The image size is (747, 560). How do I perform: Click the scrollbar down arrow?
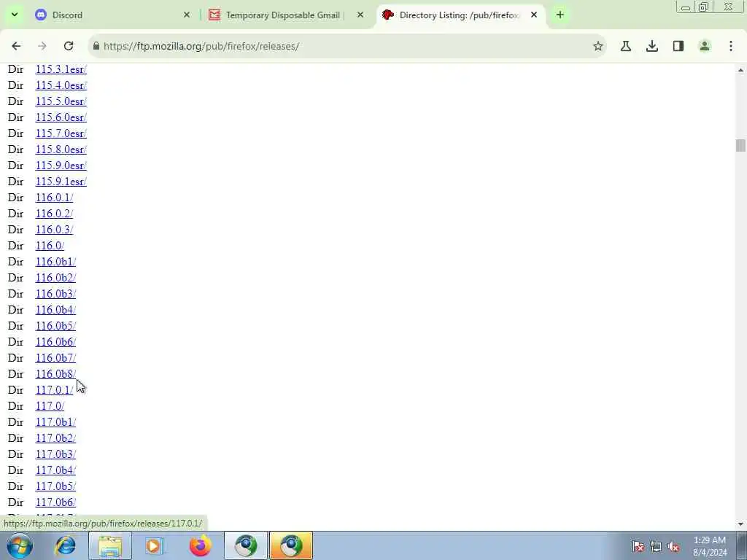click(x=740, y=524)
